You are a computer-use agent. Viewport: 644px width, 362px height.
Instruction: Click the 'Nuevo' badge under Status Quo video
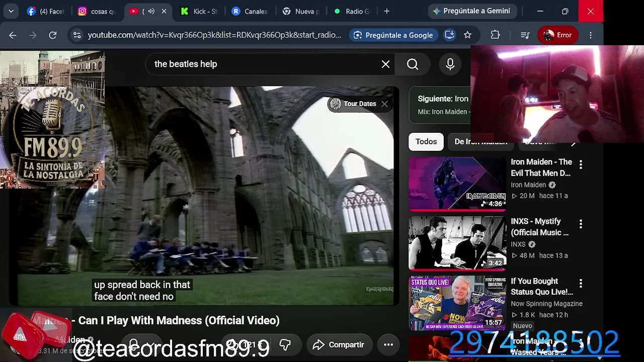[x=522, y=326]
